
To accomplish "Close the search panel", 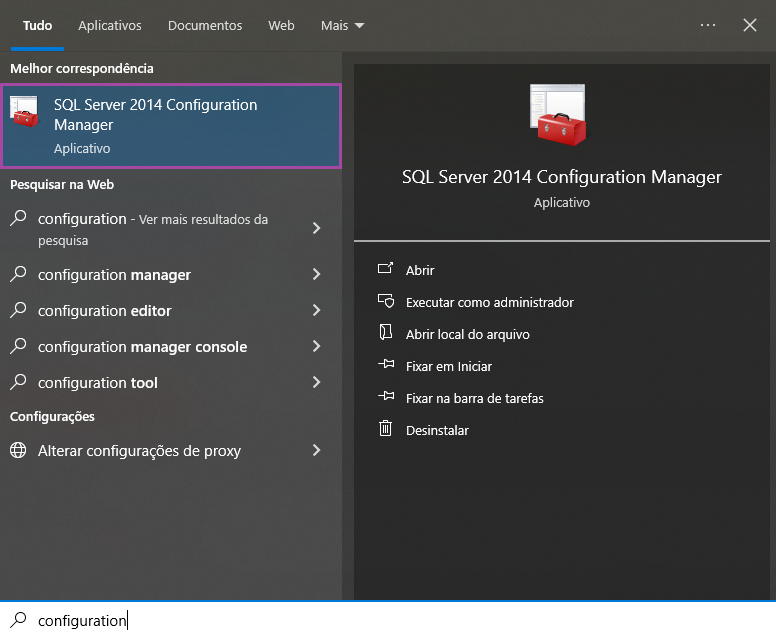I will (x=750, y=25).
